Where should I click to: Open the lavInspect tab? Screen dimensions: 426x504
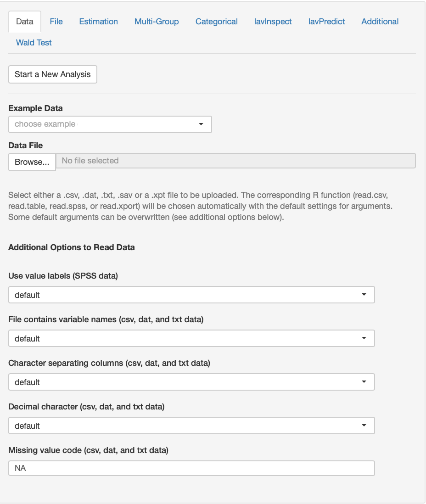coord(273,22)
